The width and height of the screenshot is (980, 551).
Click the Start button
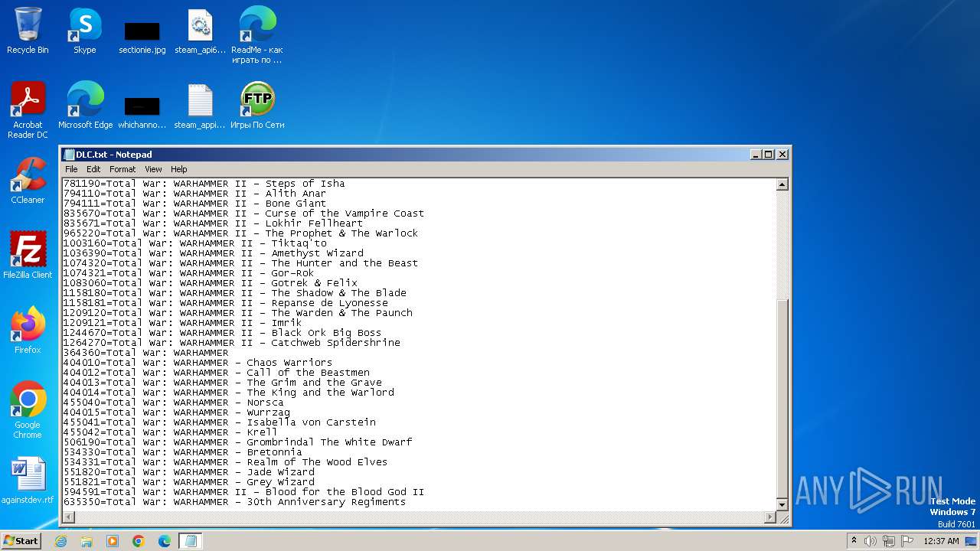point(21,541)
